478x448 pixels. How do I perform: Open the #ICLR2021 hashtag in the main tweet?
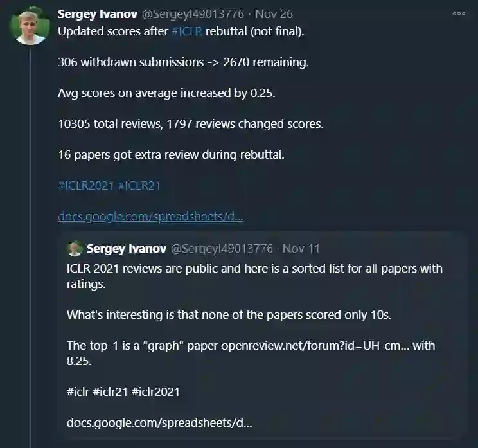(85, 186)
